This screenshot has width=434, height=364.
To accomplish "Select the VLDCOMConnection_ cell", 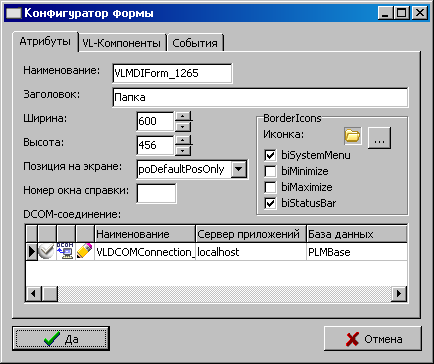I will click(x=145, y=252).
